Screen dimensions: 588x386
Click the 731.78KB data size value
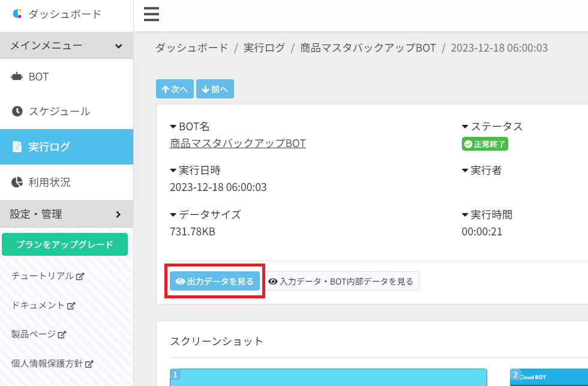pos(193,232)
